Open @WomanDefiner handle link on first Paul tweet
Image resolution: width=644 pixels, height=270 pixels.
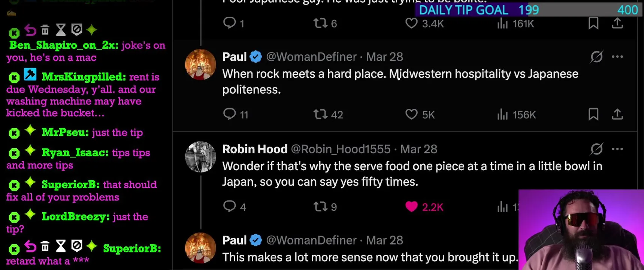[311, 57]
